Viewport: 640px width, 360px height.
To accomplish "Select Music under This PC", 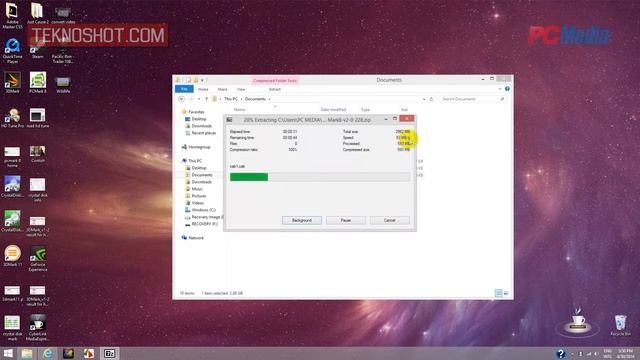I will click(197, 189).
